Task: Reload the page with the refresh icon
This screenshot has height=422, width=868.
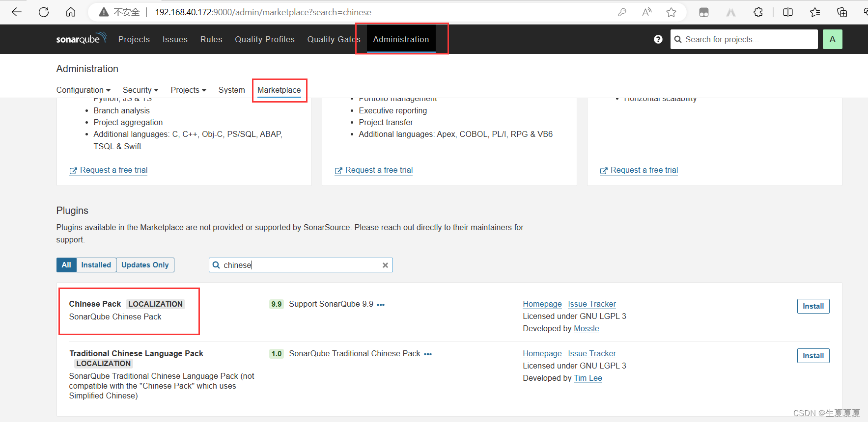Action: (44, 12)
